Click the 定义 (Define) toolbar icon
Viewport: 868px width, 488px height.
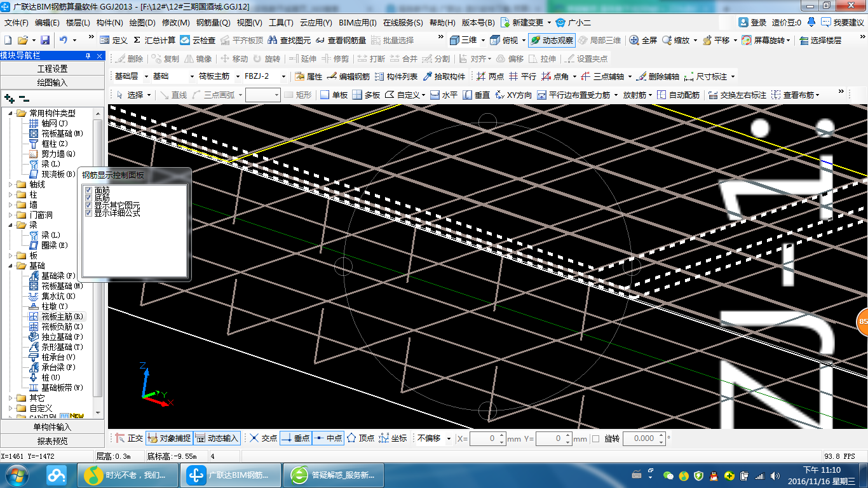pyautogui.click(x=113, y=40)
